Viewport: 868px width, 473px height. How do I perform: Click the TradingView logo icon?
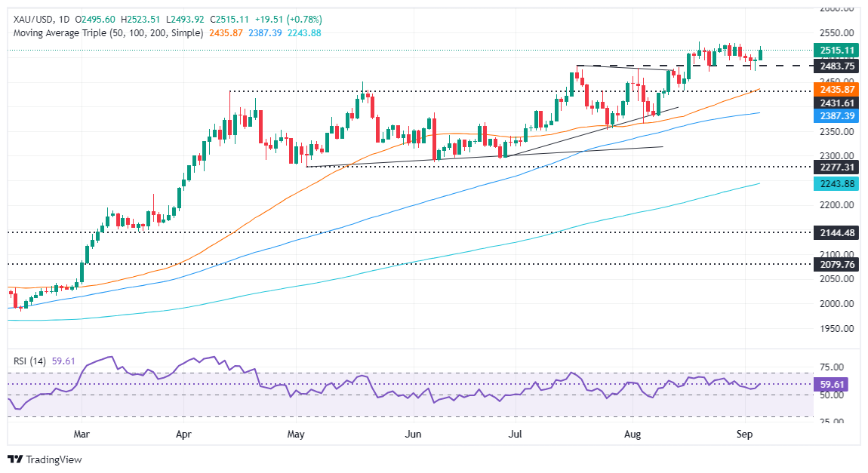15,459
